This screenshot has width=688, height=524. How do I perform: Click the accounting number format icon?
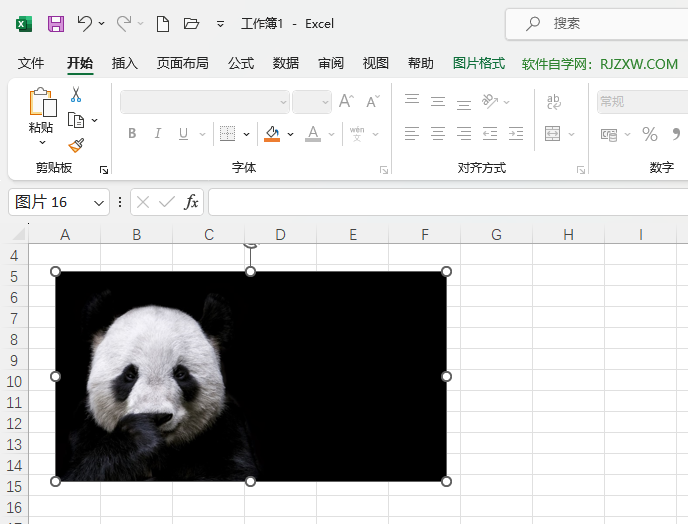pyautogui.click(x=609, y=134)
